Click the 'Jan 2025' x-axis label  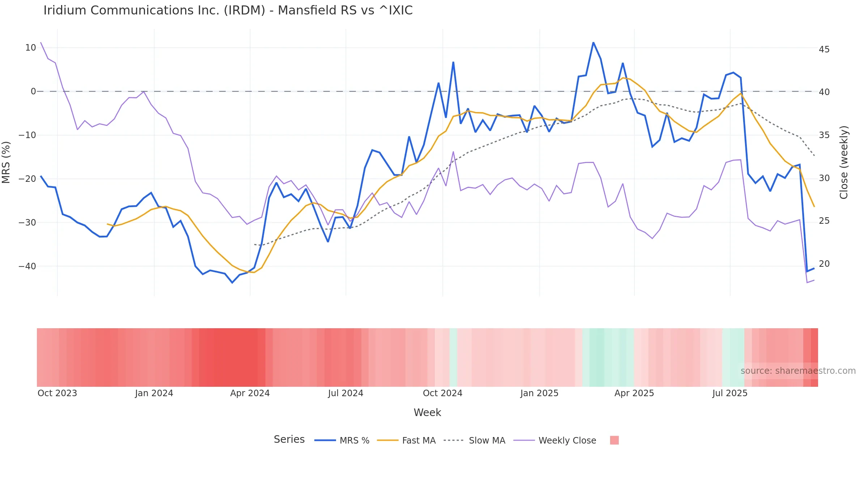(539, 393)
